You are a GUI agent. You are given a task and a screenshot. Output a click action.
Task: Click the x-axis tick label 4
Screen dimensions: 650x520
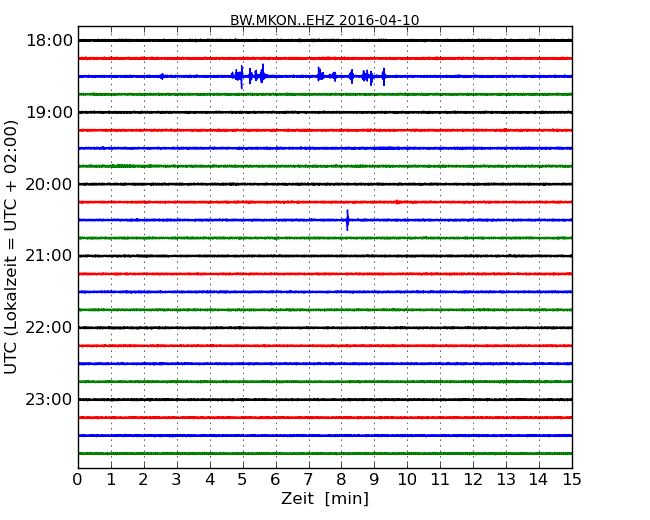pos(210,480)
